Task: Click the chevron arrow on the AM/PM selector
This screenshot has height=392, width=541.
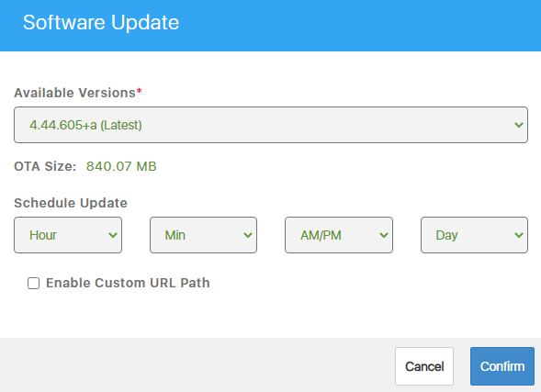Action: click(384, 236)
